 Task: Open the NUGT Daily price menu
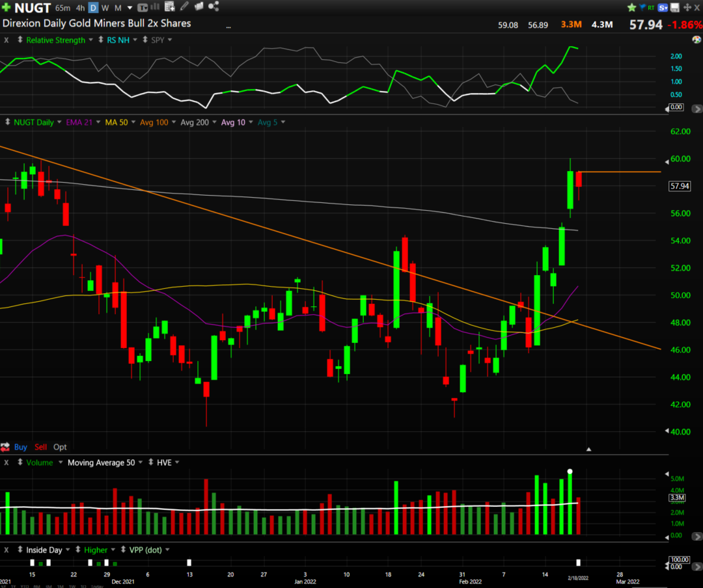coord(38,122)
